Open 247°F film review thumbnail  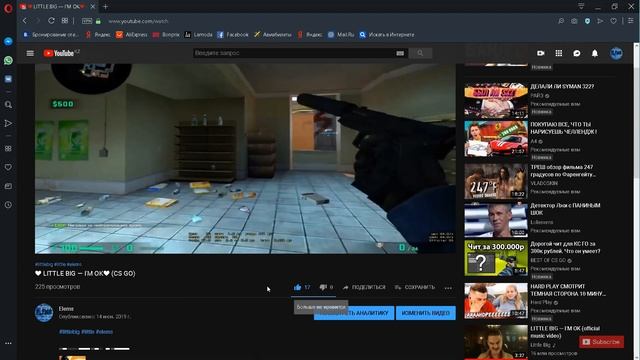tap(496, 181)
